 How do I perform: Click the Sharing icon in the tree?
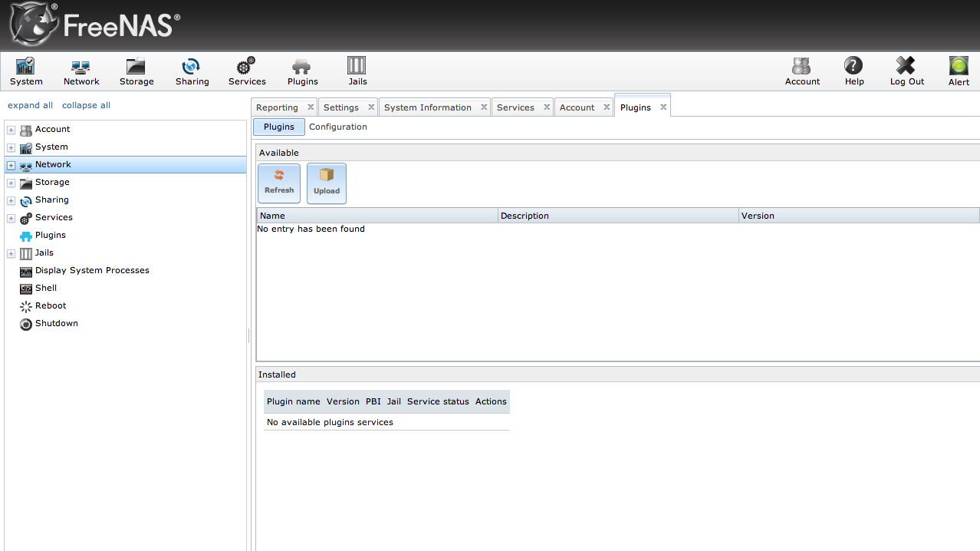(x=26, y=200)
